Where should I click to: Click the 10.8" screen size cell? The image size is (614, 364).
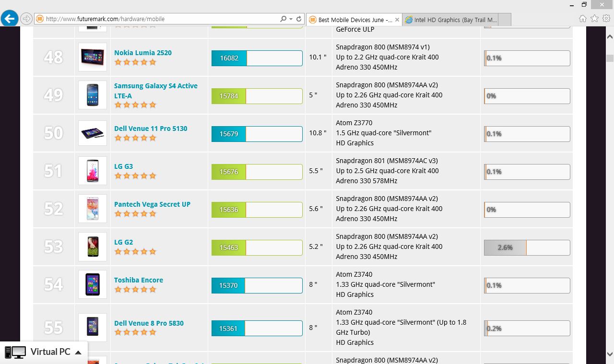(318, 133)
